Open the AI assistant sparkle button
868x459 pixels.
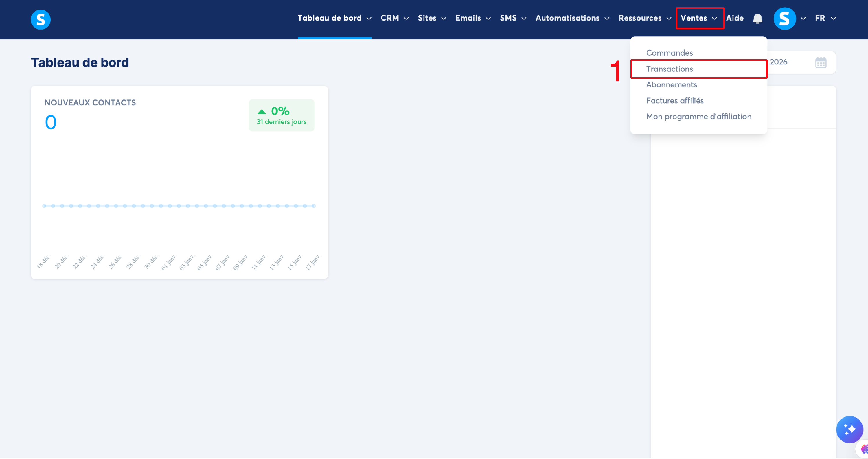point(849,429)
